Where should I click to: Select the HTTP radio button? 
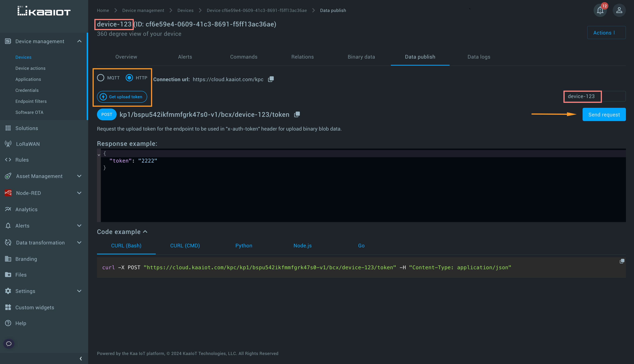[129, 78]
